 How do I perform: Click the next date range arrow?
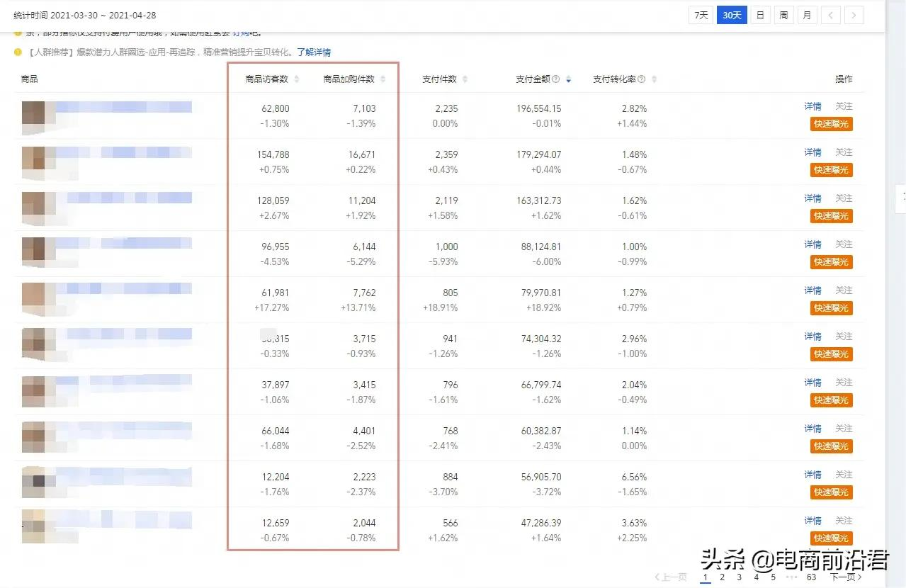[854, 14]
